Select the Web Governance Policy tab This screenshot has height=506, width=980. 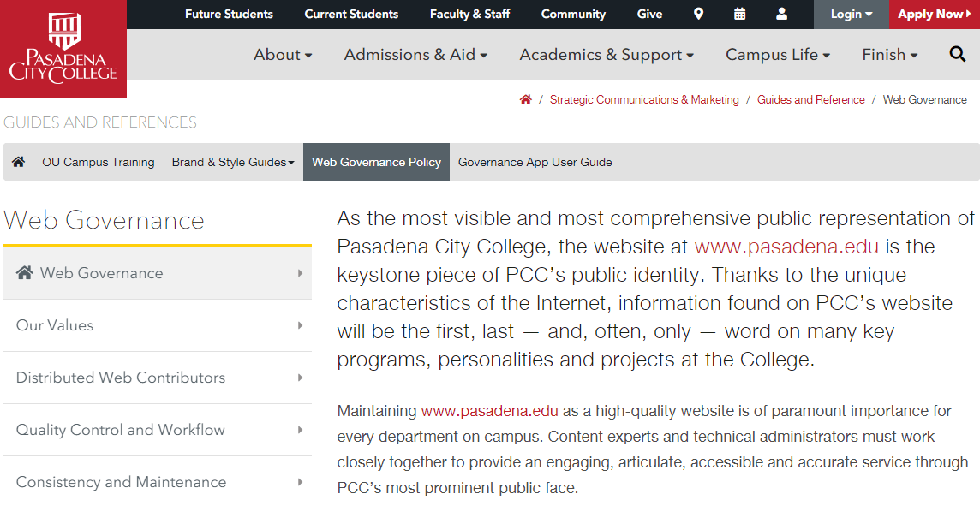click(375, 162)
